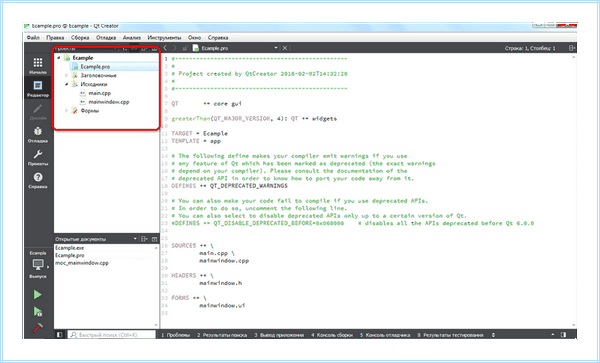Viewport: 600px width, 363px height.
Task: Switch to Редактор mode icon
Action: (x=38, y=88)
